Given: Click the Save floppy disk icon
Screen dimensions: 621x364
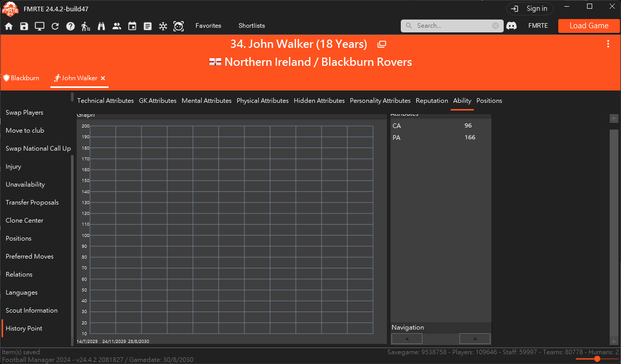Looking at the screenshot, I should (24, 26).
